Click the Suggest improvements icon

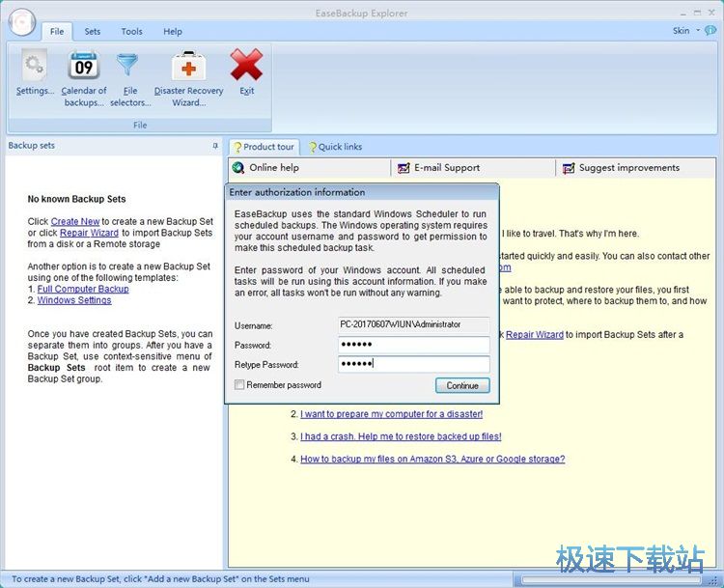[569, 168]
